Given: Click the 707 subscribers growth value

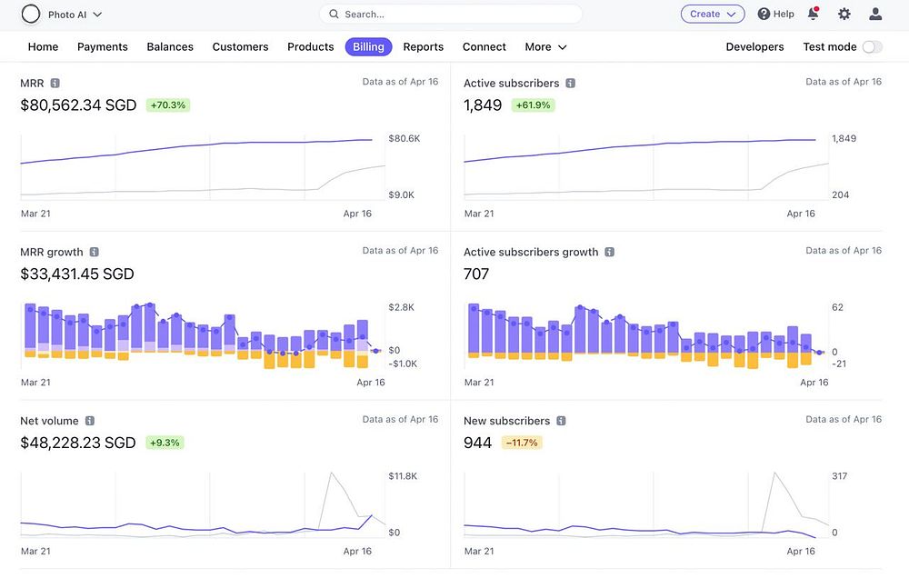Looking at the screenshot, I should point(476,274).
